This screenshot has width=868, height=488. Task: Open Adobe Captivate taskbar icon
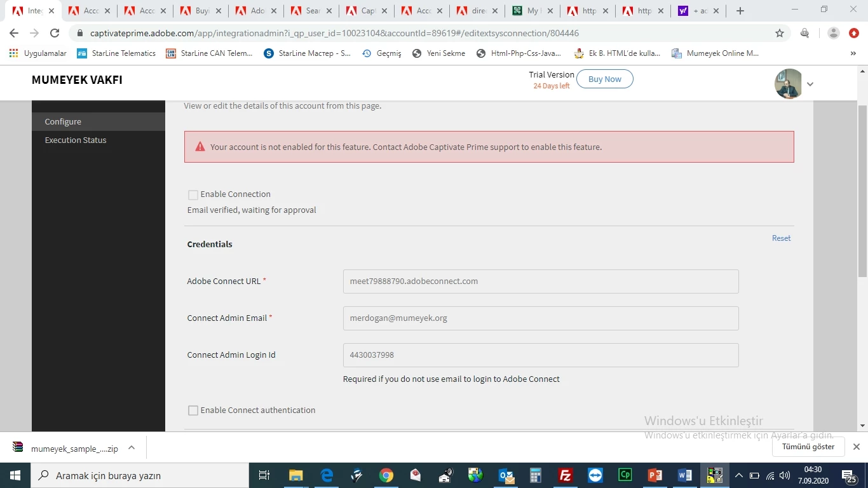click(625, 475)
